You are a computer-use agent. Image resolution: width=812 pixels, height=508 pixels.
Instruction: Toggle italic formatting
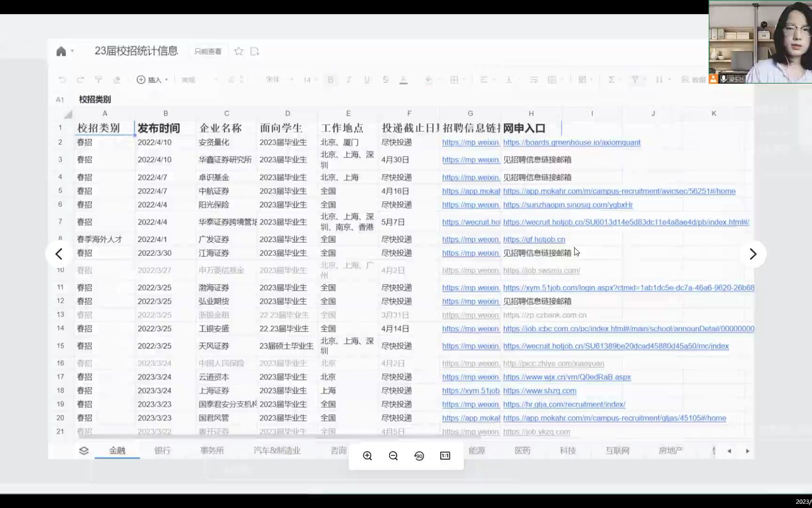pyautogui.click(x=349, y=80)
